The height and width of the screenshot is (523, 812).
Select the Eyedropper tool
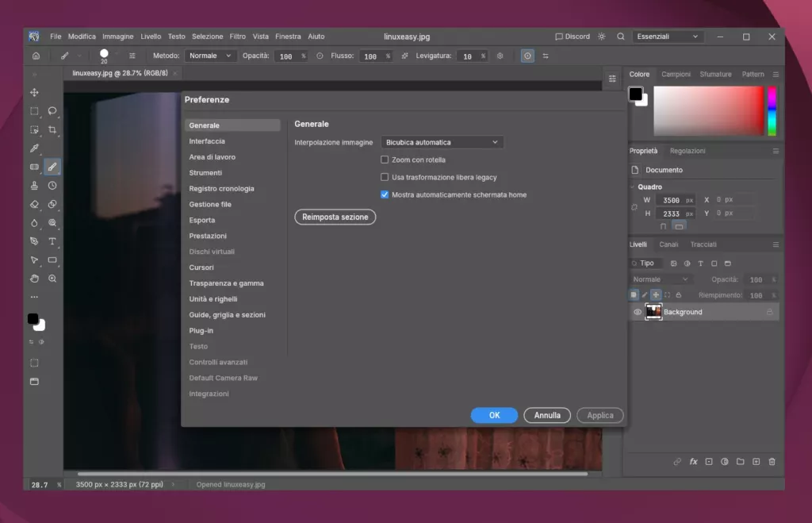[x=34, y=148]
